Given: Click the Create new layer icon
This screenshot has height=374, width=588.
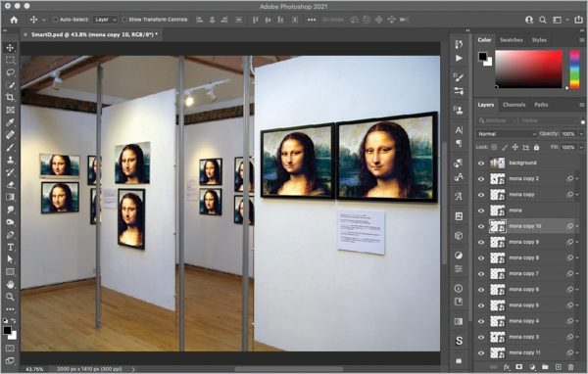Looking at the screenshot, I should click(x=558, y=367).
